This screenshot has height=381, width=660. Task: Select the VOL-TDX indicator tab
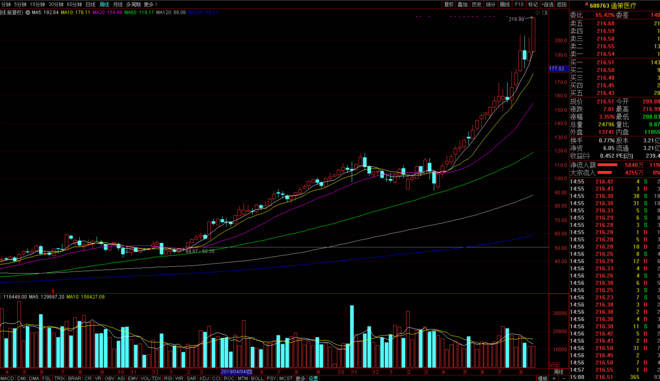coord(151,378)
